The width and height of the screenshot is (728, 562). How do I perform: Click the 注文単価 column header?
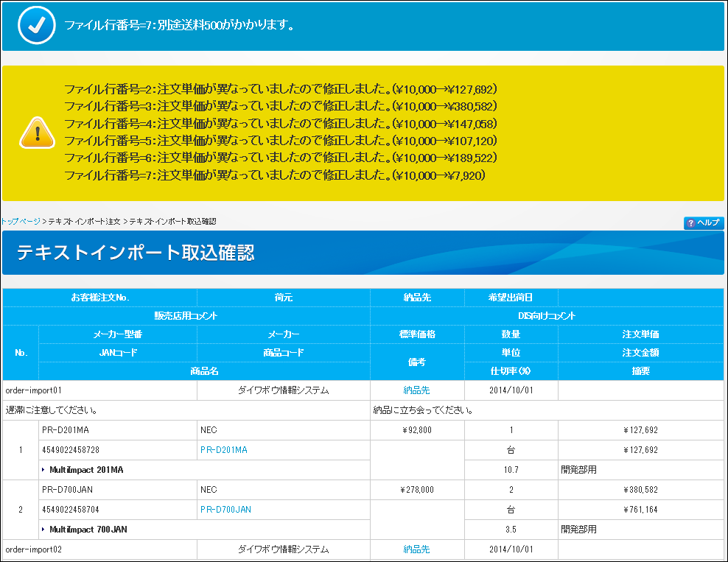click(x=640, y=334)
